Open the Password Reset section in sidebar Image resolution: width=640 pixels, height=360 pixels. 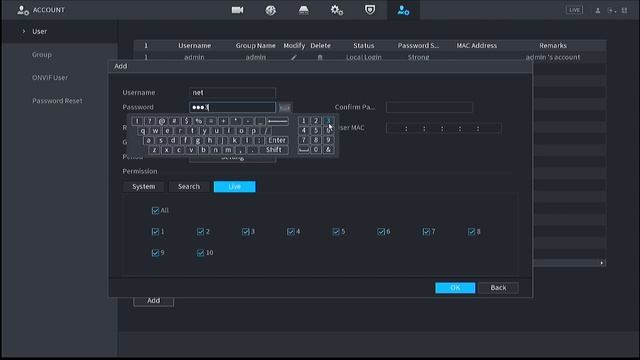[57, 101]
